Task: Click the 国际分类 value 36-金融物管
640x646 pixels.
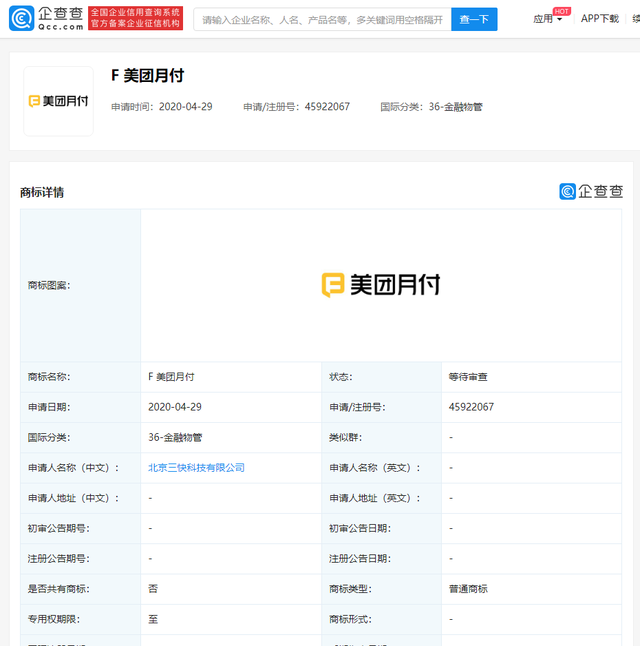Action: [x=175, y=438]
